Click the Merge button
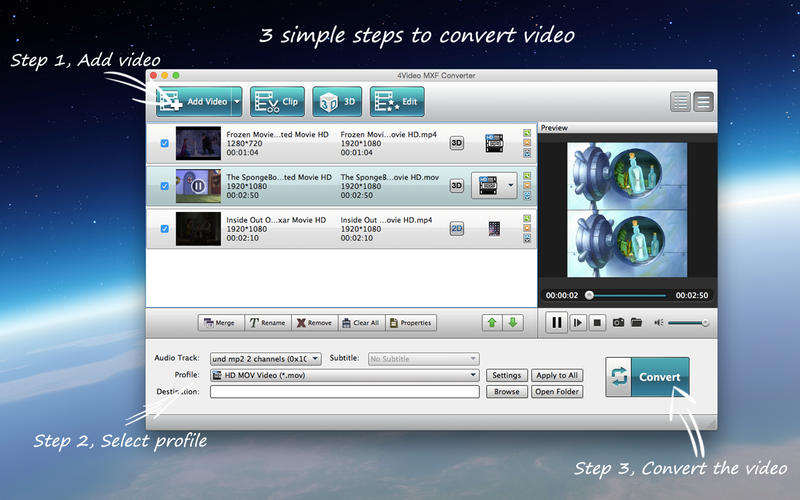 tap(219, 323)
